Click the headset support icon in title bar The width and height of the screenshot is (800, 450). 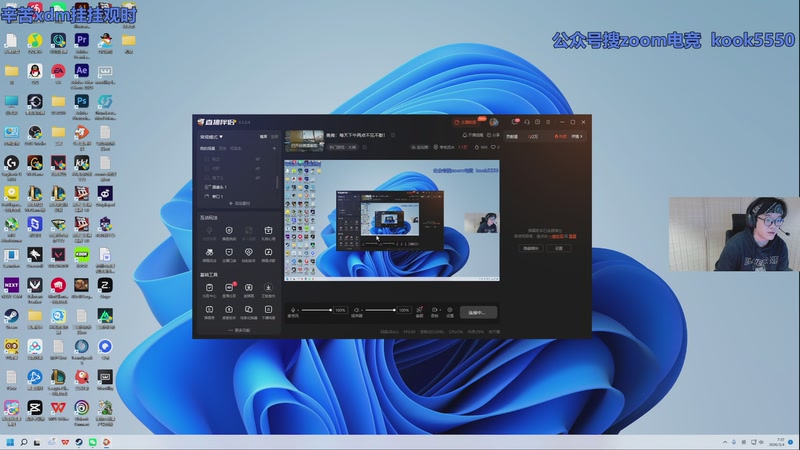[526, 122]
